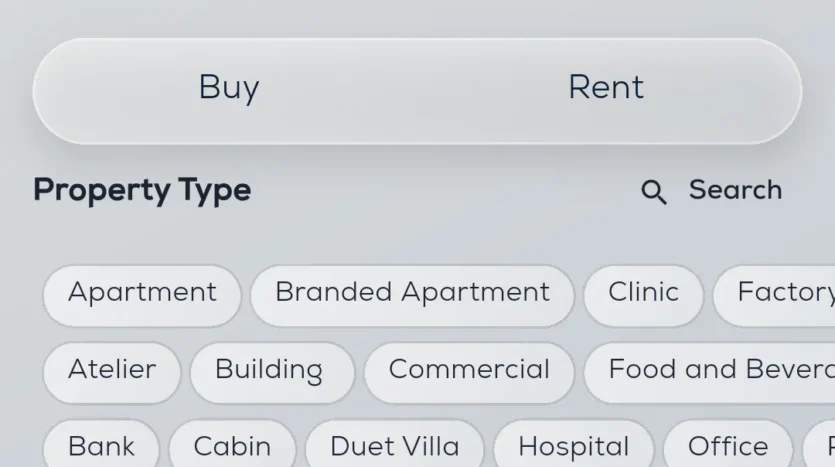Select the Cabin chip

pos(232,446)
